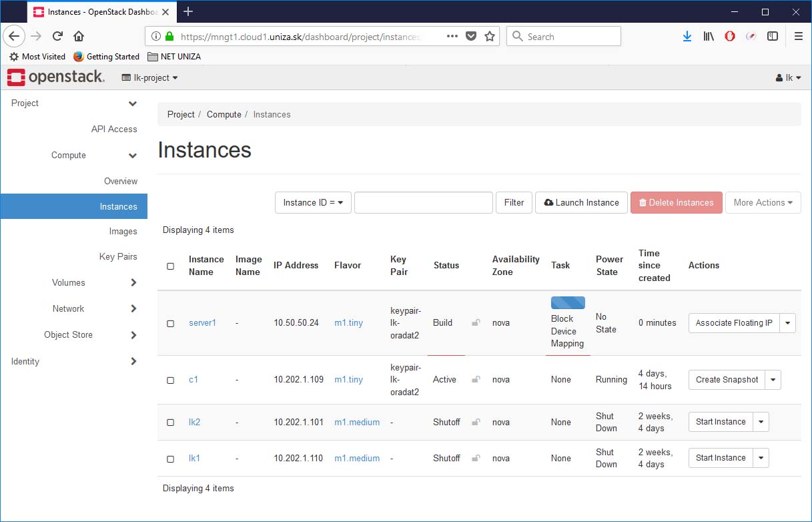
Task: Check the box for lk1 instance
Action: click(x=170, y=459)
